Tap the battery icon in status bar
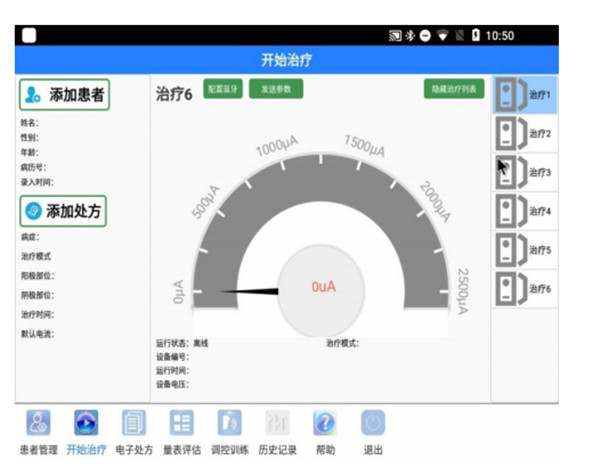The image size is (600, 476). point(475,35)
